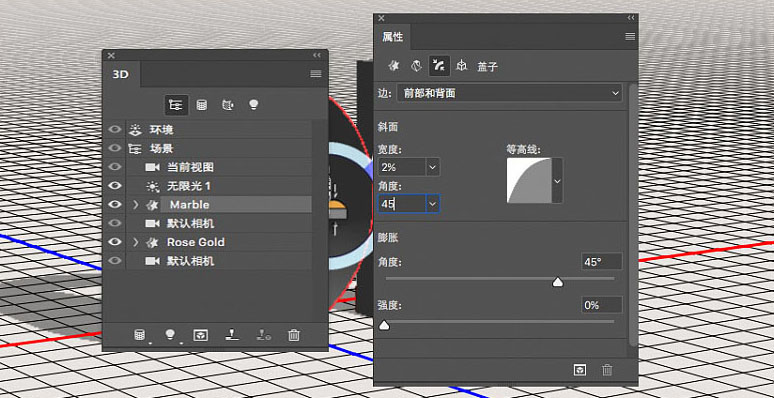Close the 3D panel
Screen dimensions: 774x398
coord(111,55)
